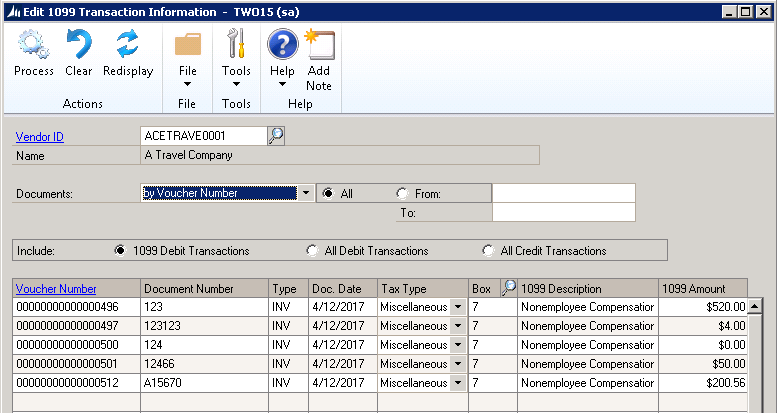Open Tax Type dropdown for voucher 496
This screenshot has width=777, height=413.
[459, 307]
